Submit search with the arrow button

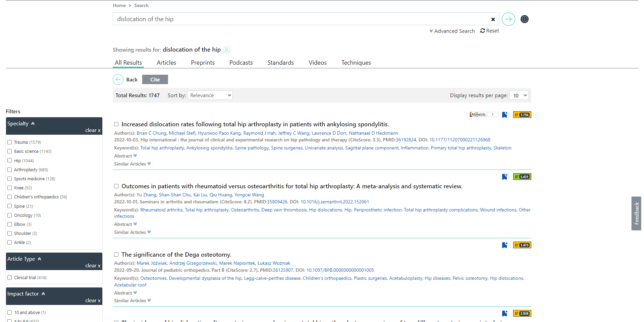coord(508,19)
